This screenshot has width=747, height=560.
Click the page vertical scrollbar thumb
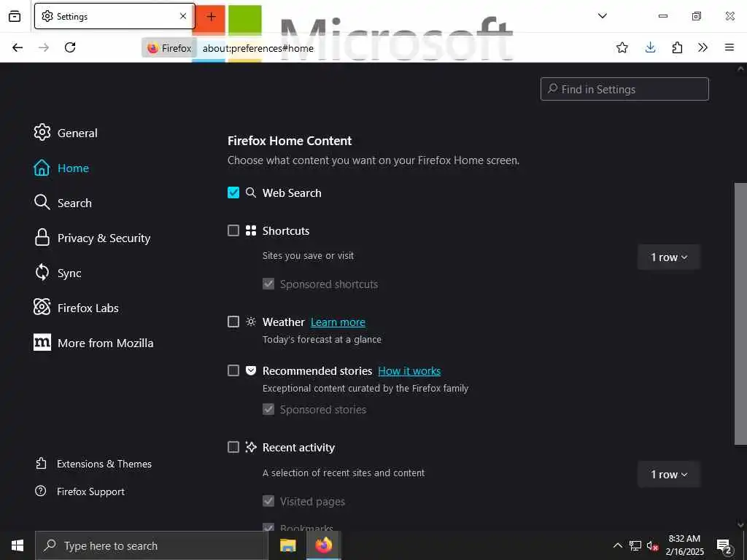[740, 314]
